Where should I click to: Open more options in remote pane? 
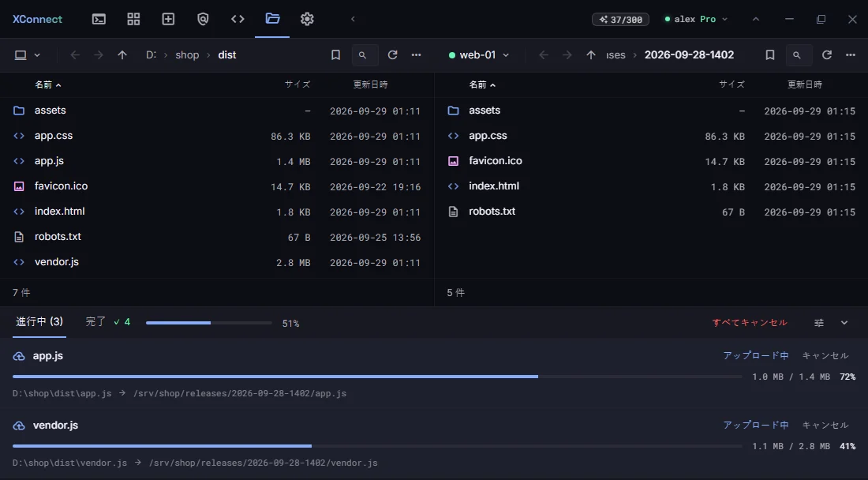coord(851,54)
